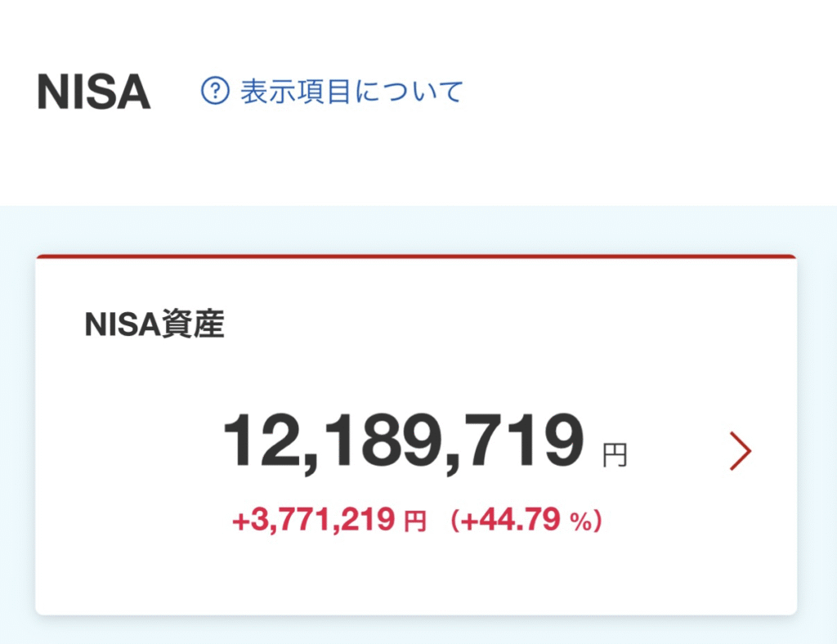837x644 pixels.
Task: Click the plus sign before 3,771,219
Action: (239, 521)
